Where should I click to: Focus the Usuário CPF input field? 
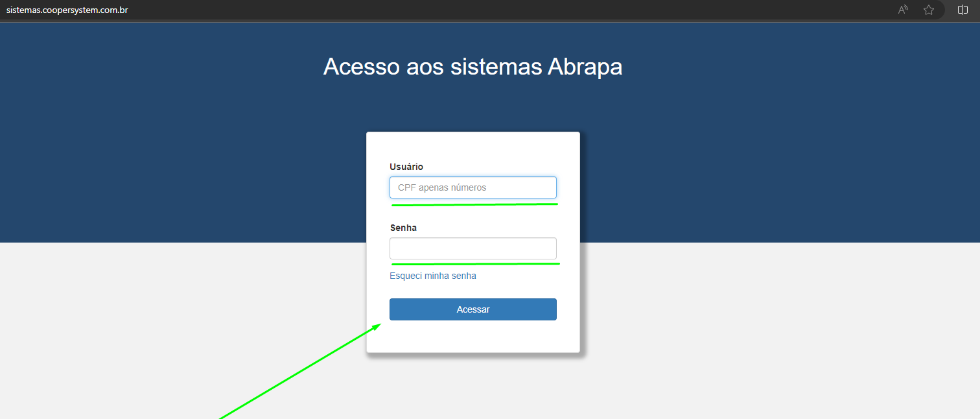tap(473, 187)
